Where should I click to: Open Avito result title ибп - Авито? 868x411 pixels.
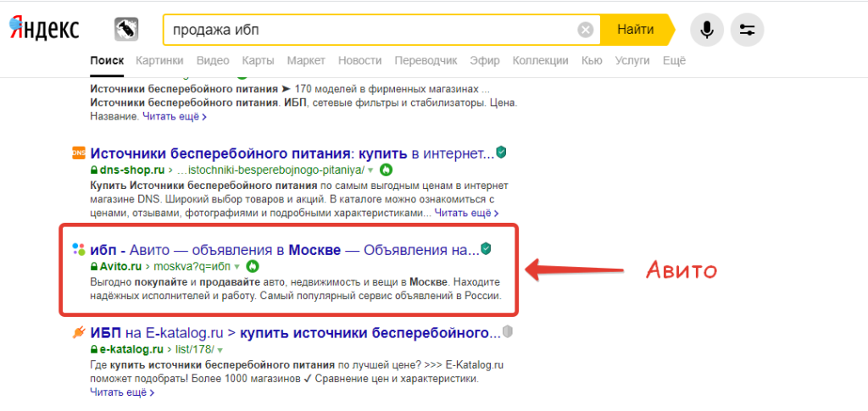click(285, 249)
